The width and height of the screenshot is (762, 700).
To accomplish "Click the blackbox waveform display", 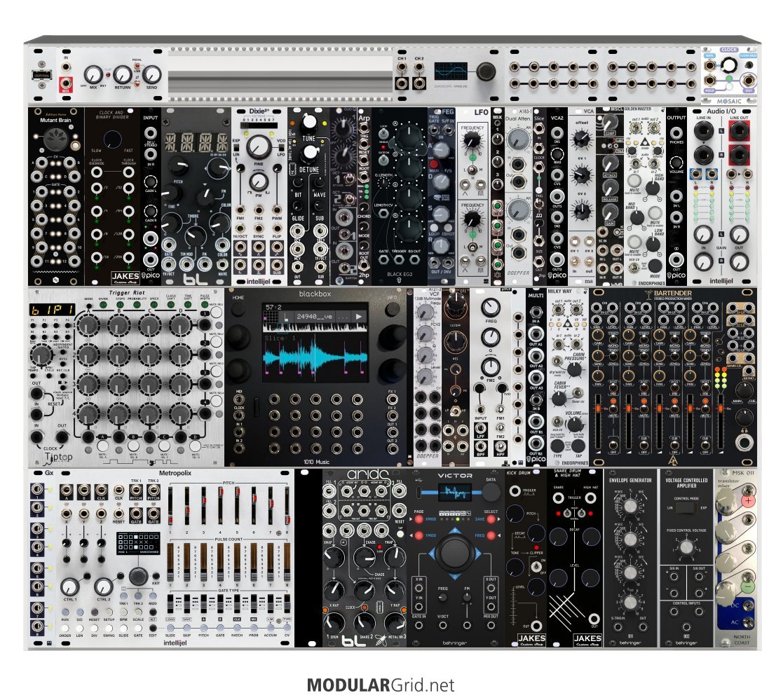I will click(x=315, y=357).
